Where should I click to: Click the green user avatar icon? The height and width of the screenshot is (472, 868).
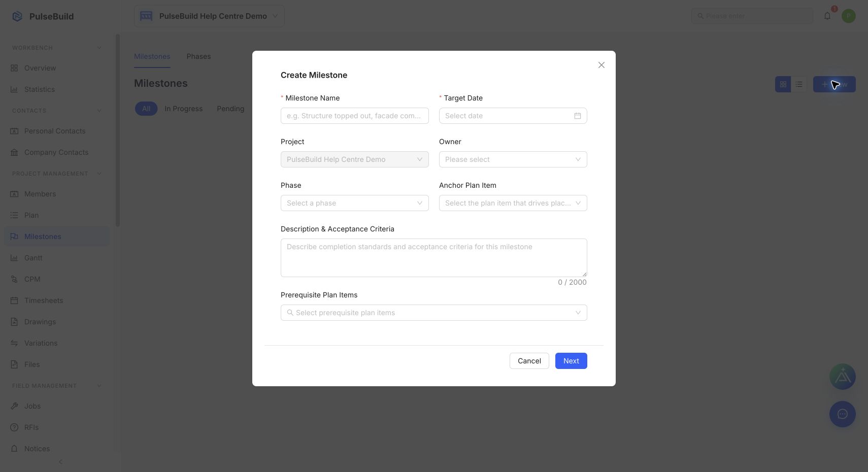click(x=849, y=16)
